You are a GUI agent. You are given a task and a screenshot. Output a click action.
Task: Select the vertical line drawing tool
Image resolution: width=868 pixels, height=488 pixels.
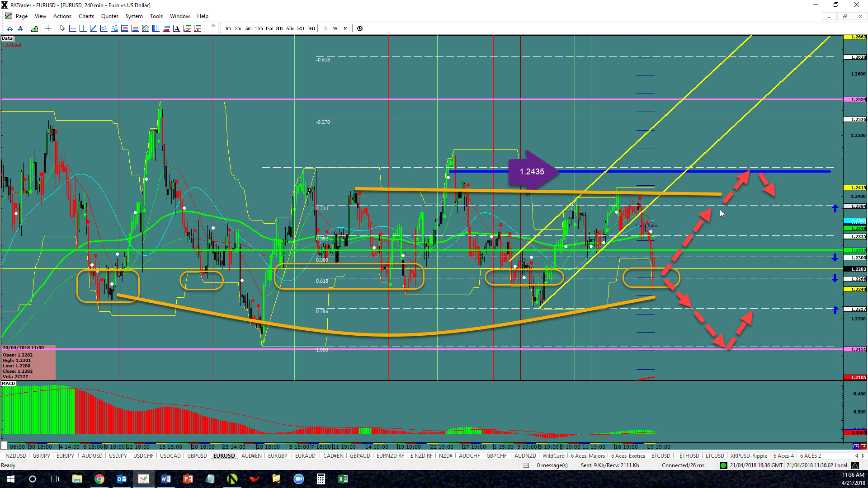pyautogui.click(x=83, y=28)
